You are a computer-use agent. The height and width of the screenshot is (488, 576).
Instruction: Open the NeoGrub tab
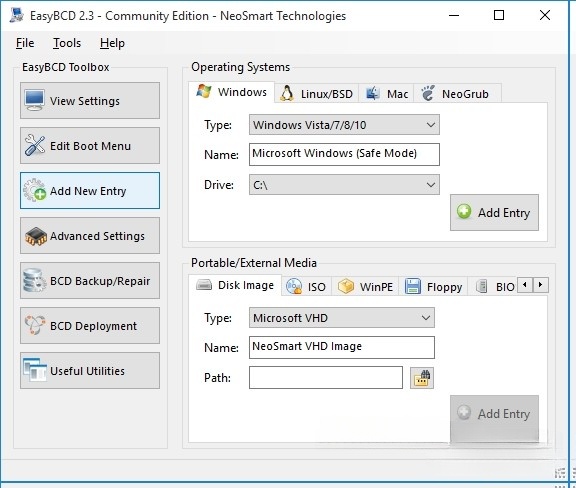[457, 94]
